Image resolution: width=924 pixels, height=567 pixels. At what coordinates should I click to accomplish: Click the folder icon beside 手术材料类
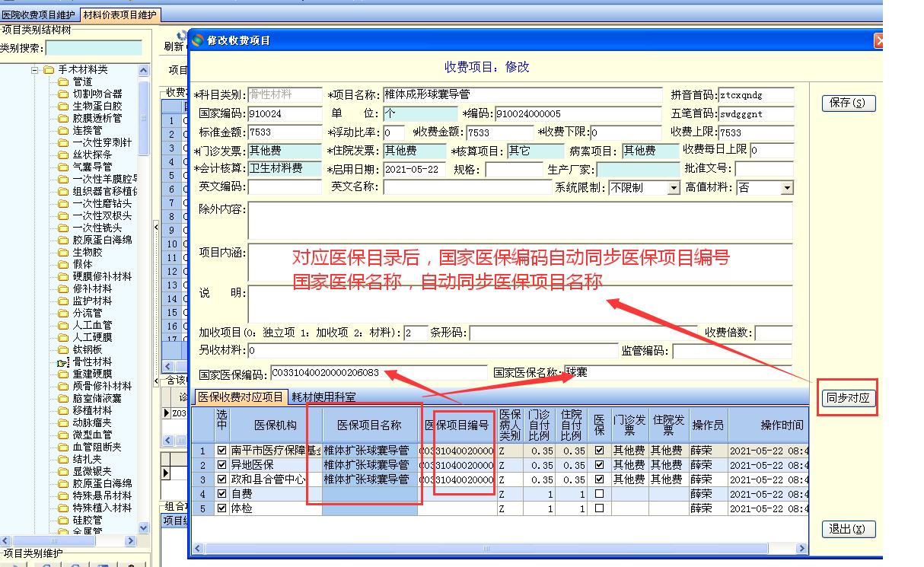(49, 70)
